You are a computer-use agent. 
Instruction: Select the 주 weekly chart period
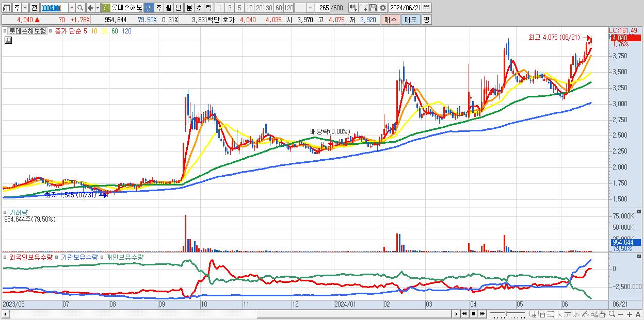click(x=158, y=8)
